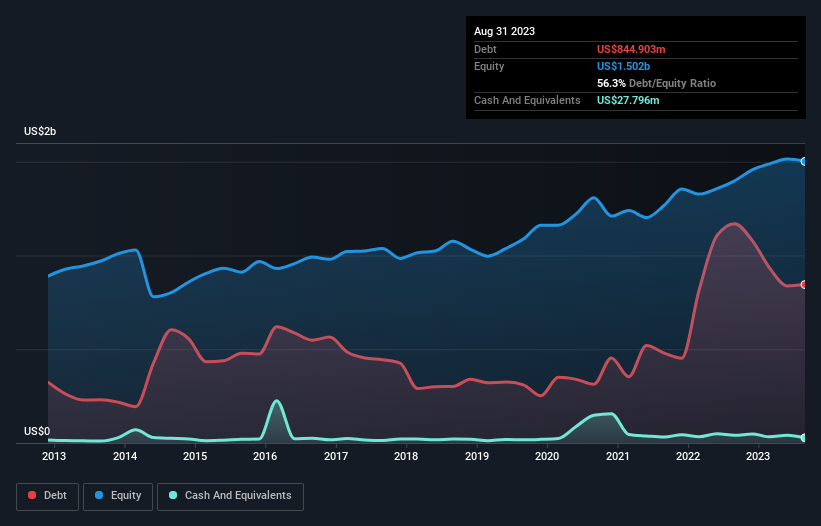821x526 pixels.
Task: Click the US$844.903m debt value
Action: tap(631, 49)
